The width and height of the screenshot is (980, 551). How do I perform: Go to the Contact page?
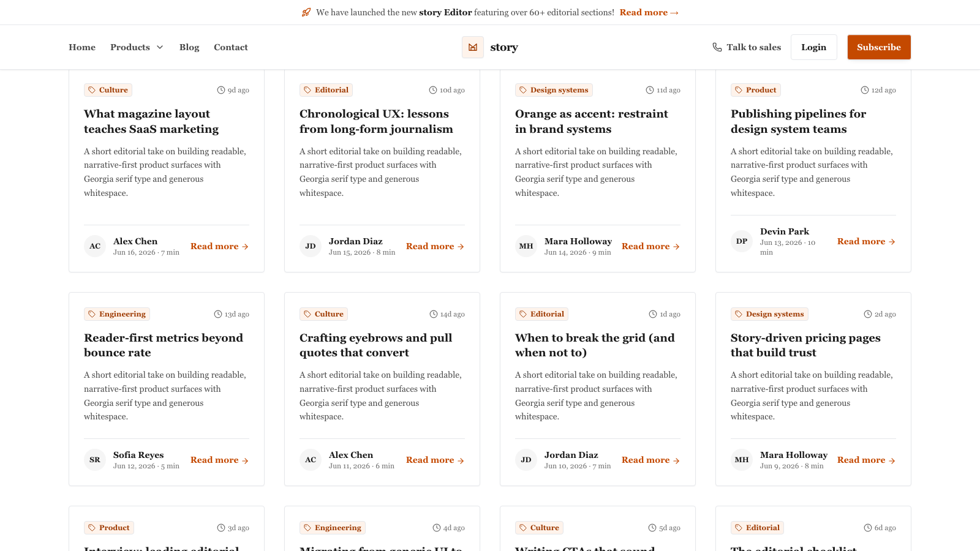231,47
